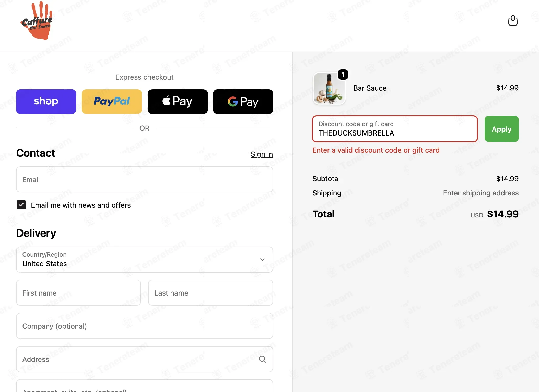Open the shopping bag cart icon
Viewport: 539px width, 392px height.
point(513,21)
